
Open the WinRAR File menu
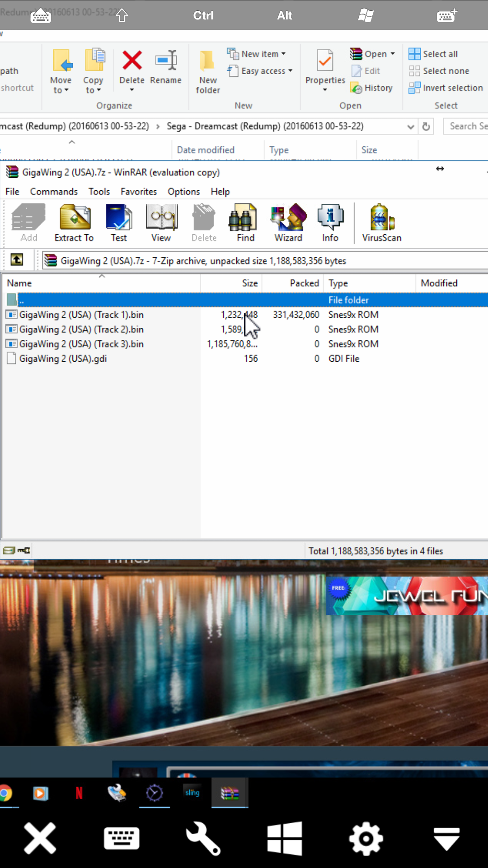[x=12, y=192]
